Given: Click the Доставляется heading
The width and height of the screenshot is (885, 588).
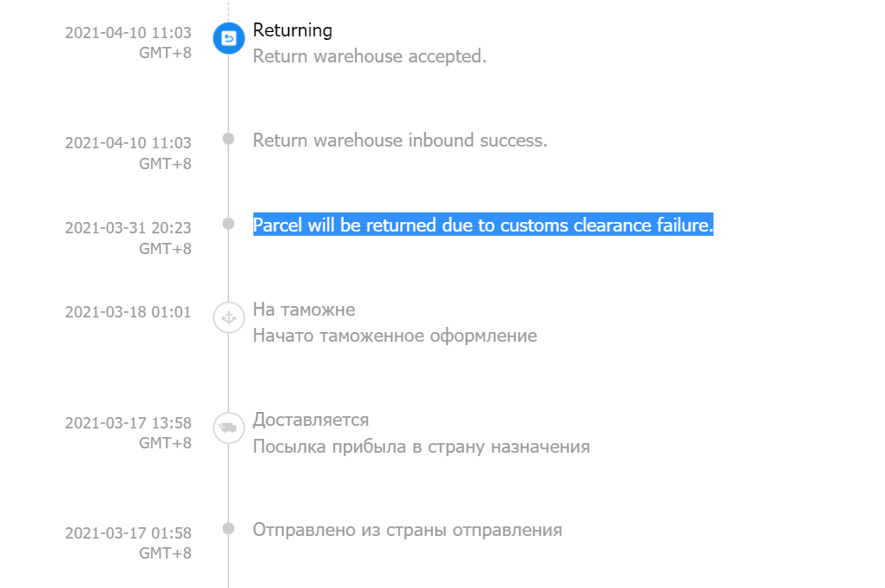Looking at the screenshot, I should pyautogui.click(x=311, y=420).
